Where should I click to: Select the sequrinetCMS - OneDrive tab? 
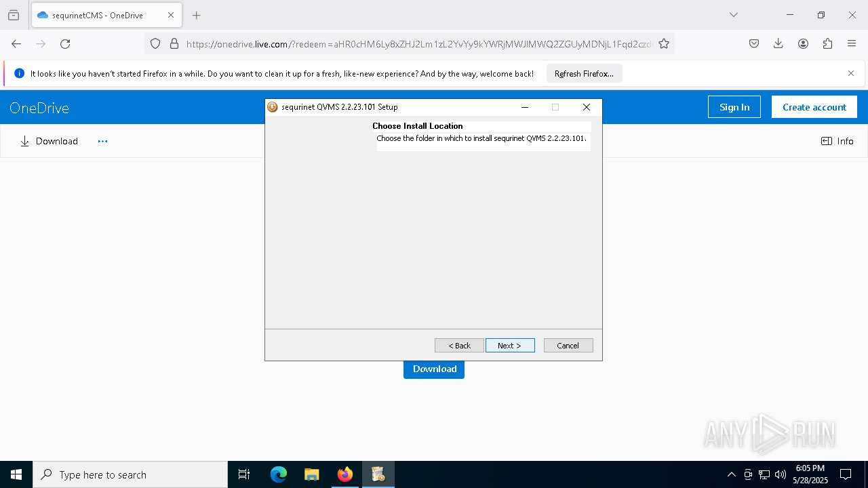coord(106,15)
